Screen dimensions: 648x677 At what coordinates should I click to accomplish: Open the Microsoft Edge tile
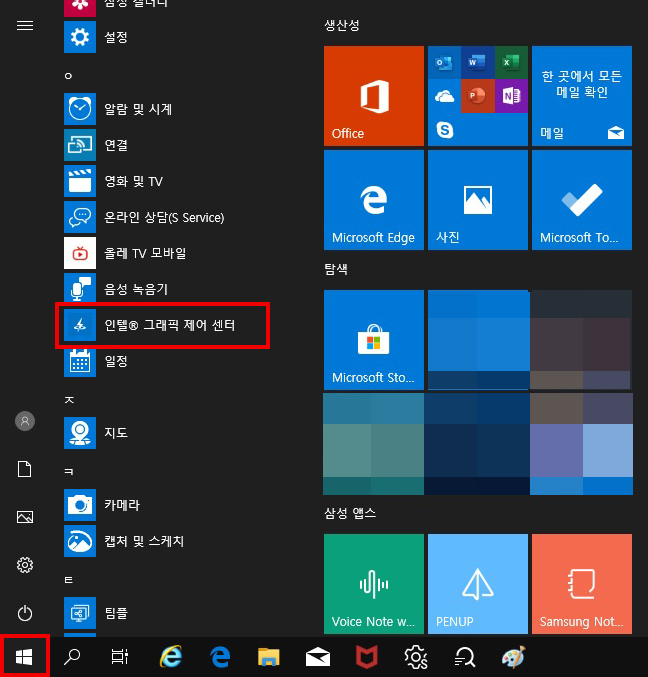point(373,200)
